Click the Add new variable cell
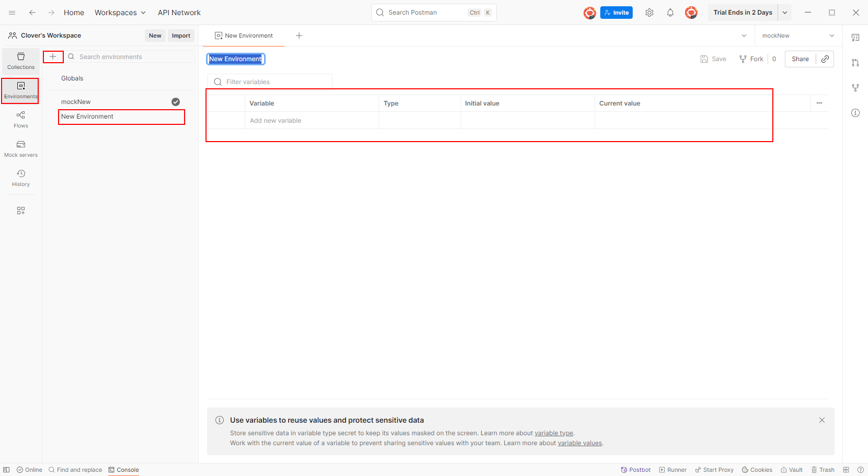The height and width of the screenshot is (476, 868). 312,121
